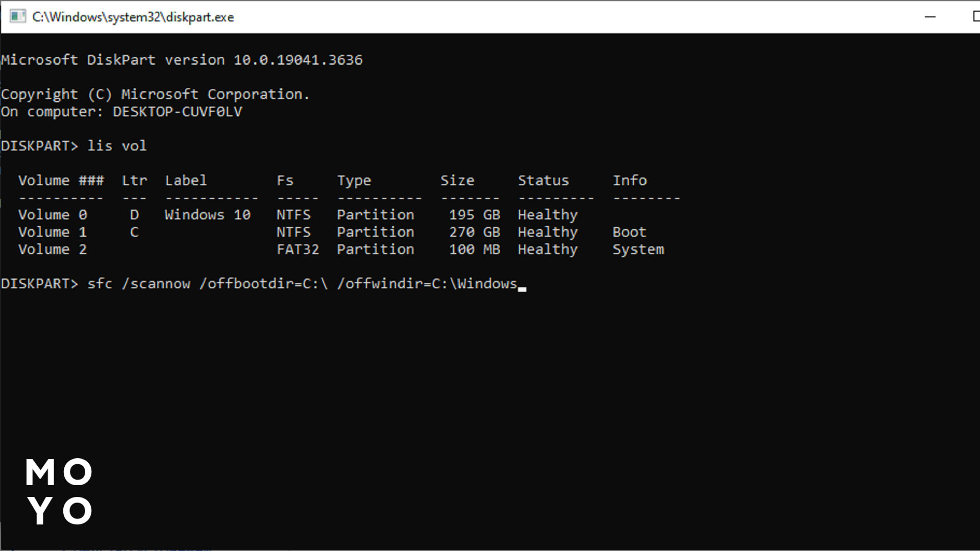This screenshot has width=980, height=551.
Task: Click the 'Status' column header
Action: coord(543,181)
